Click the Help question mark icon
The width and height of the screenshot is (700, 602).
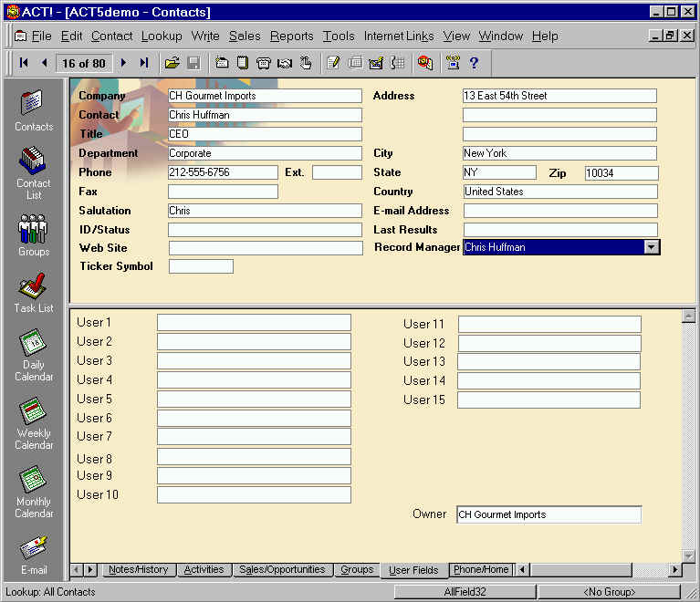(x=474, y=63)
